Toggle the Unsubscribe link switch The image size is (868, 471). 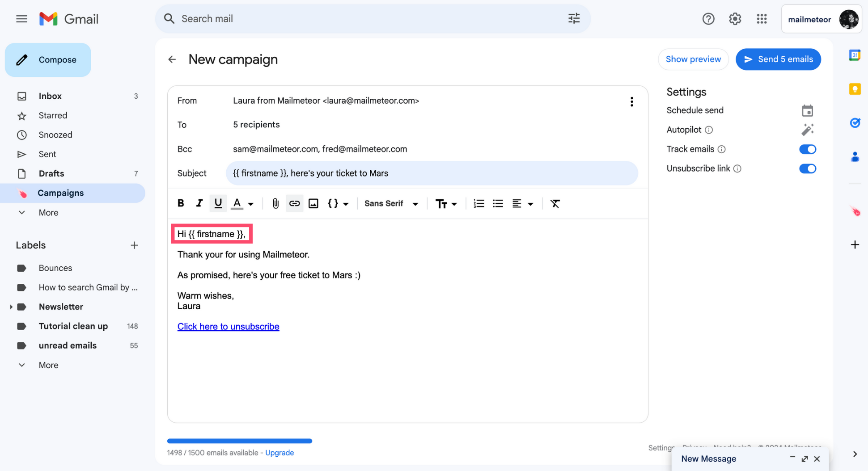pyautogui.click(x=808, y=168)
